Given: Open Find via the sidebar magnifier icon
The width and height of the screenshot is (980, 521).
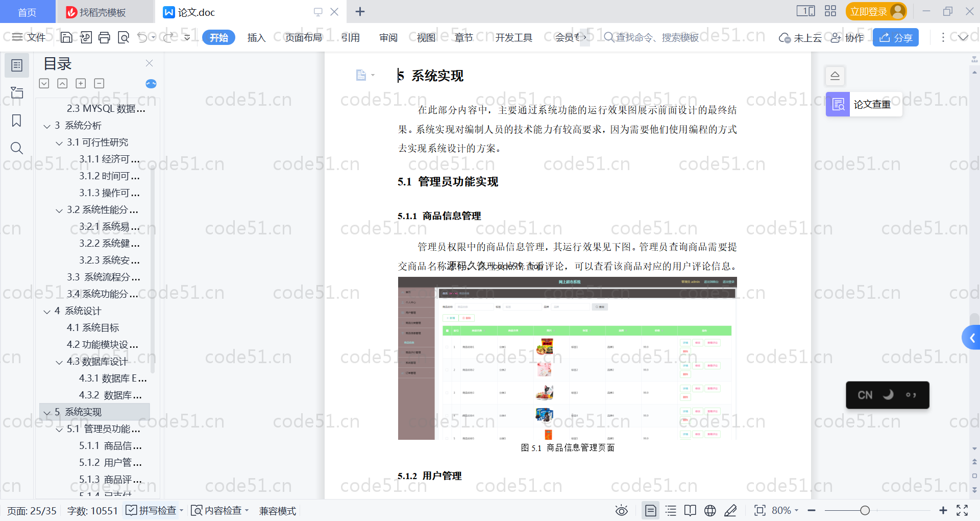Looking at the screenshot, I should (x=17, y=148).
